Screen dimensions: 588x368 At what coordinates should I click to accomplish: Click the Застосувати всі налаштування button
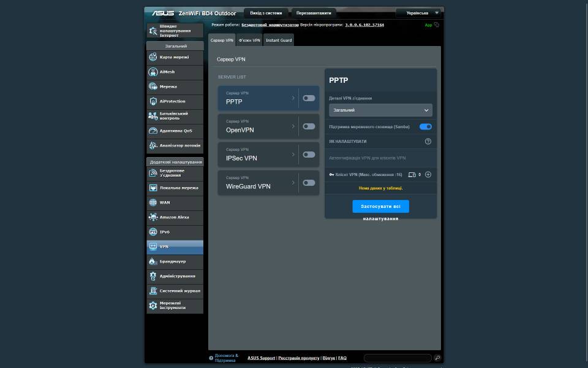coord(380,207)
